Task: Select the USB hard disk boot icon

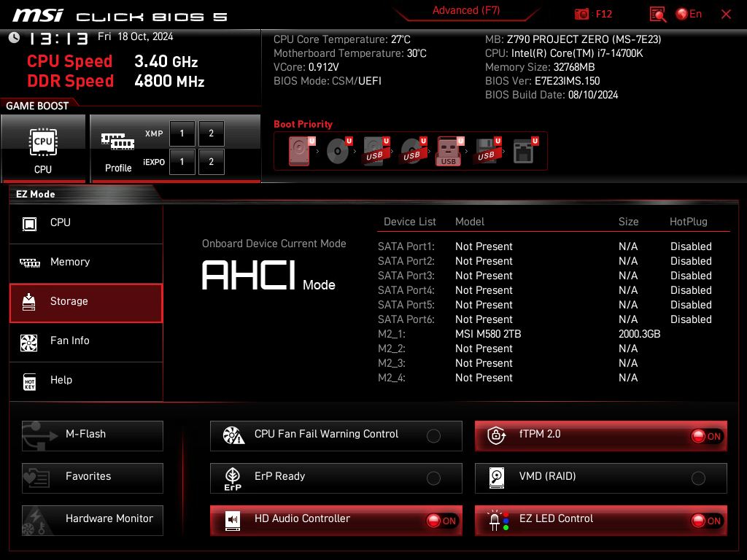Action: coord(376,151)
